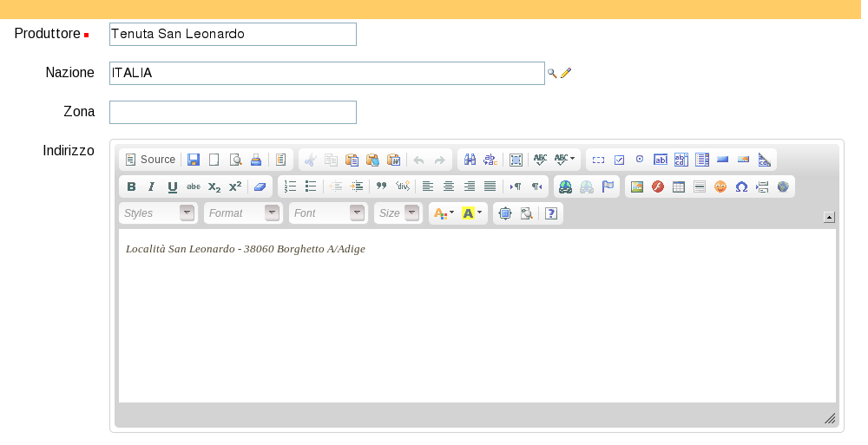The height and width of the screenshot is (445, 868).
Task: Set text direction right to left
Action: pos(536,187)
